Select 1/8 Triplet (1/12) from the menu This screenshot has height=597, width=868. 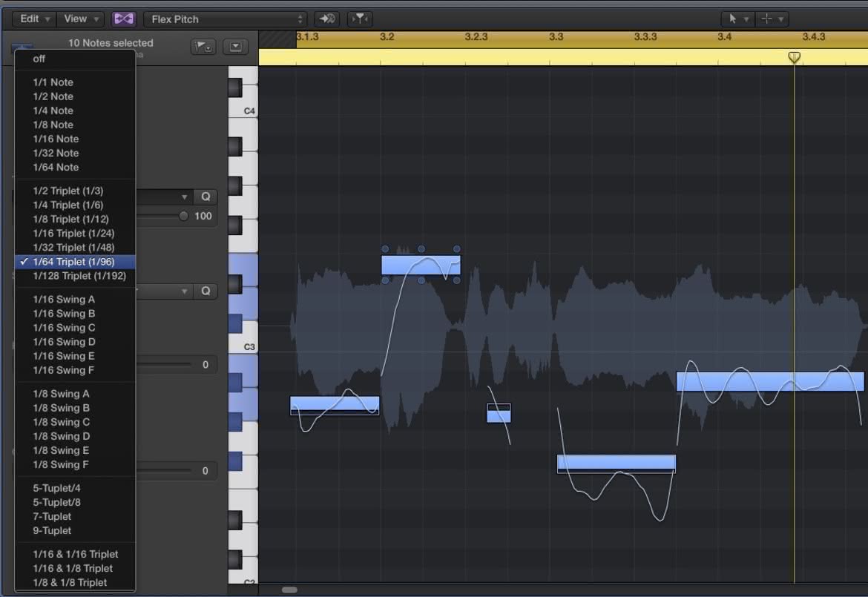[x=75, y=219]
